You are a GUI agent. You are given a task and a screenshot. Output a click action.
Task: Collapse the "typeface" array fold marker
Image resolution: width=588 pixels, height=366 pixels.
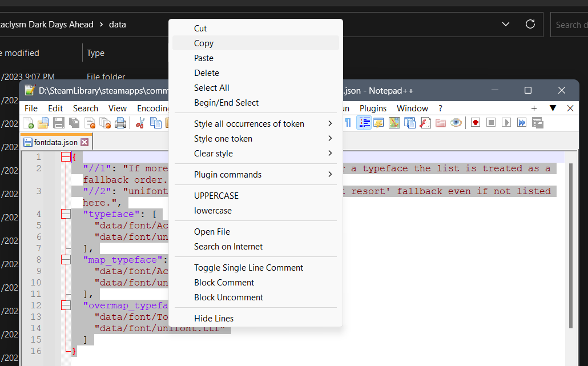[x=66, y=214]
